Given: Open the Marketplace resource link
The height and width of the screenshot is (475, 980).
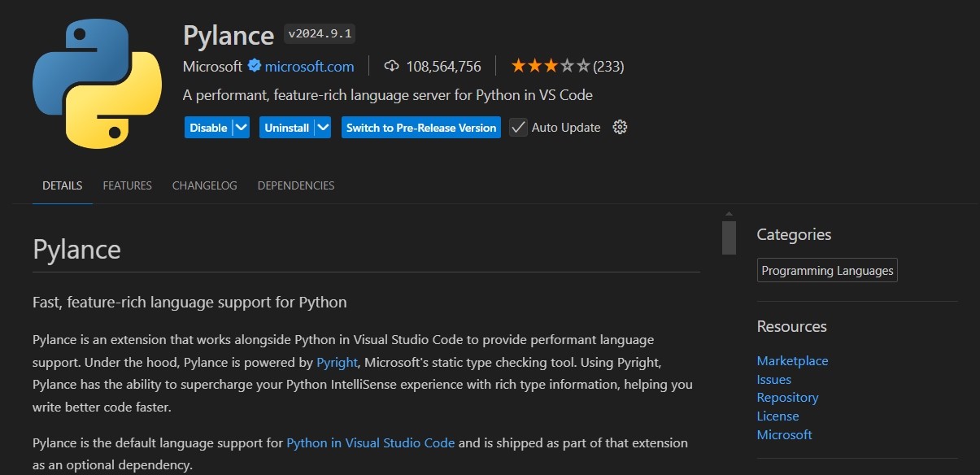Looking at the screenshot, I should coord(792,360).
